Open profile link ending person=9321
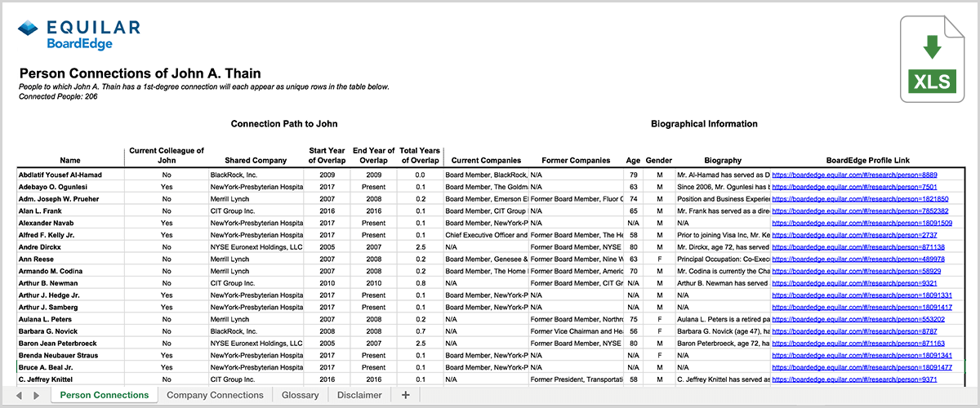The image size is (980, 408). [x=855, y=283]
